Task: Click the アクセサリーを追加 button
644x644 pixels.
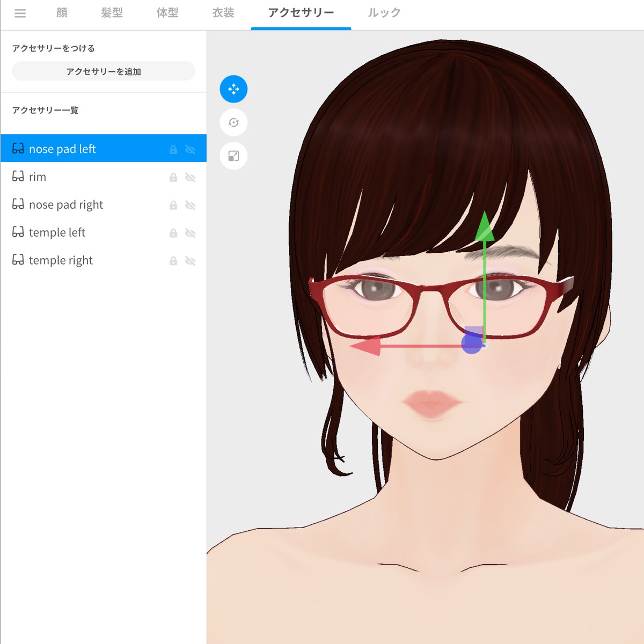Action: pos(104,71)
